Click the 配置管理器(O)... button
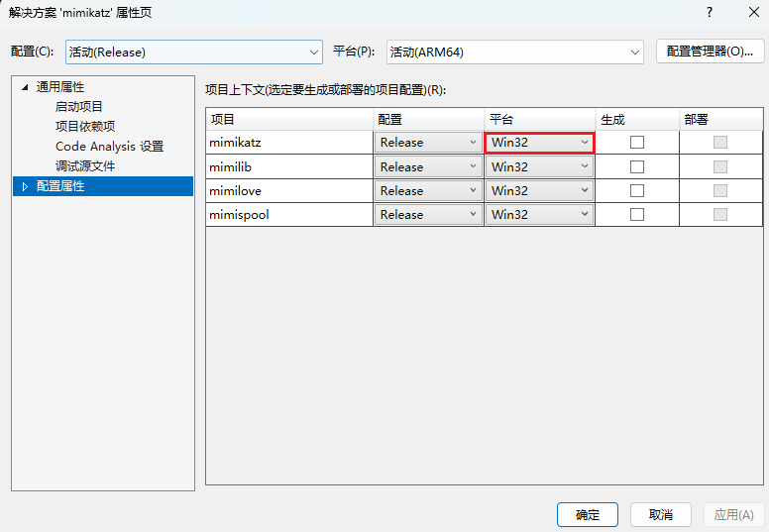The height and width of the screenshot is (532, 769). pos(710,52)
